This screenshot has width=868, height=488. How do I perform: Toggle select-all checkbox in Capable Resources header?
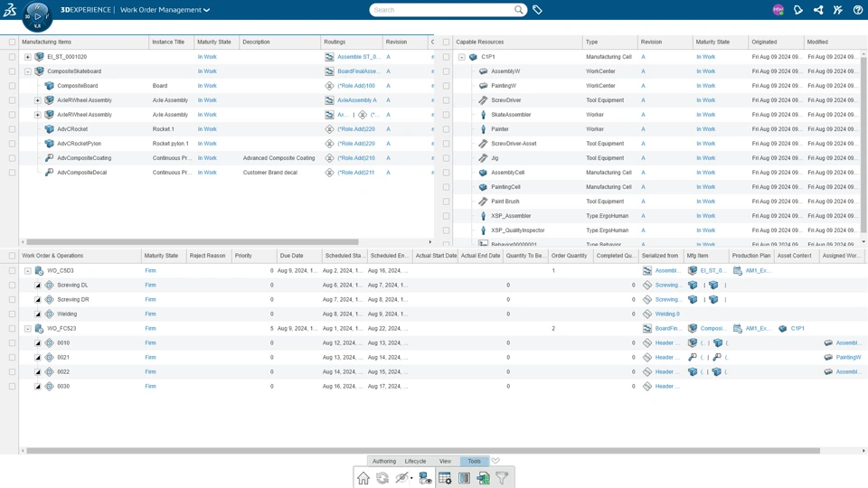[x=446, y=42]
